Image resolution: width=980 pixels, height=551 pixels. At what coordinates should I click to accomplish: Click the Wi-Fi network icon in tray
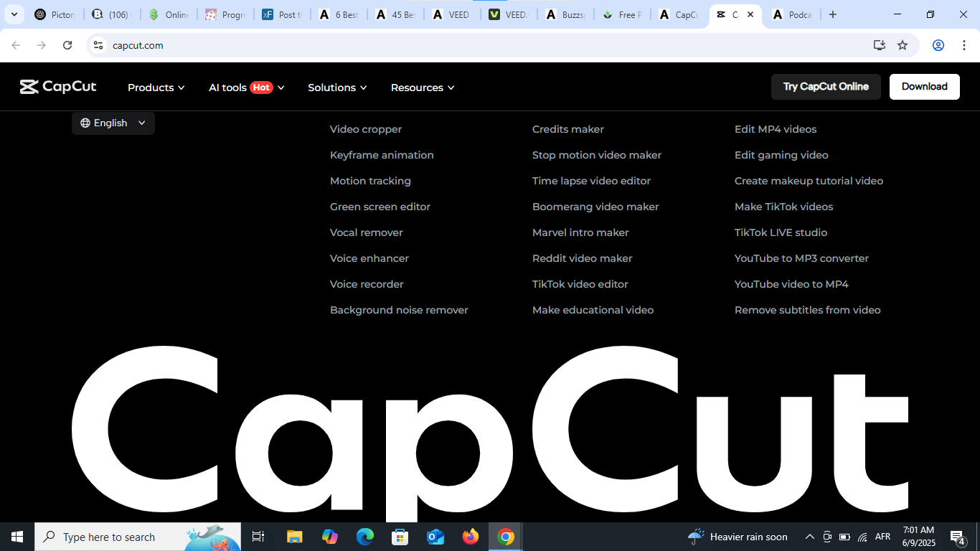[x=862, y=537]
